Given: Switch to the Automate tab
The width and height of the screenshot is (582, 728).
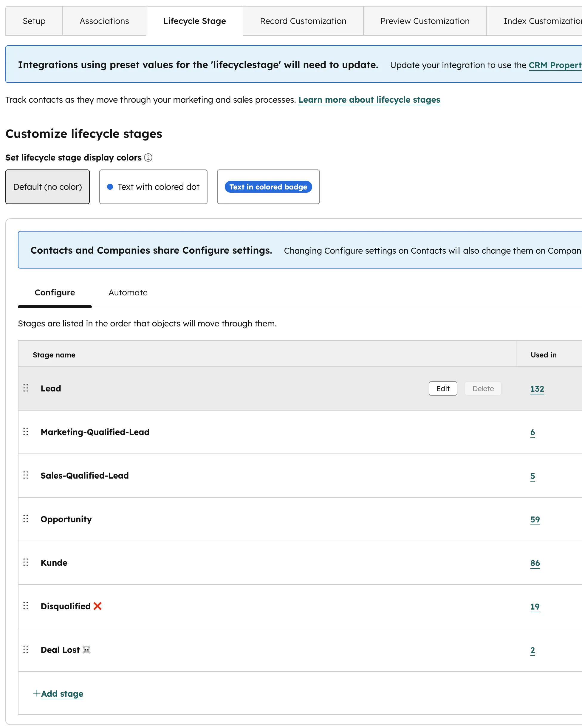Looking at the screenshot, I should (128, 292).
